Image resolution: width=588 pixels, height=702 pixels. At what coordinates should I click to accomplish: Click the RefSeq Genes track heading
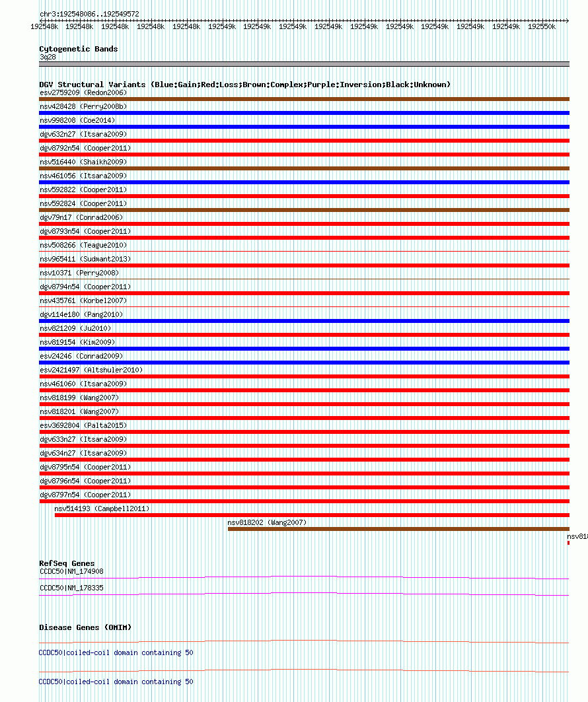point(67,564)
